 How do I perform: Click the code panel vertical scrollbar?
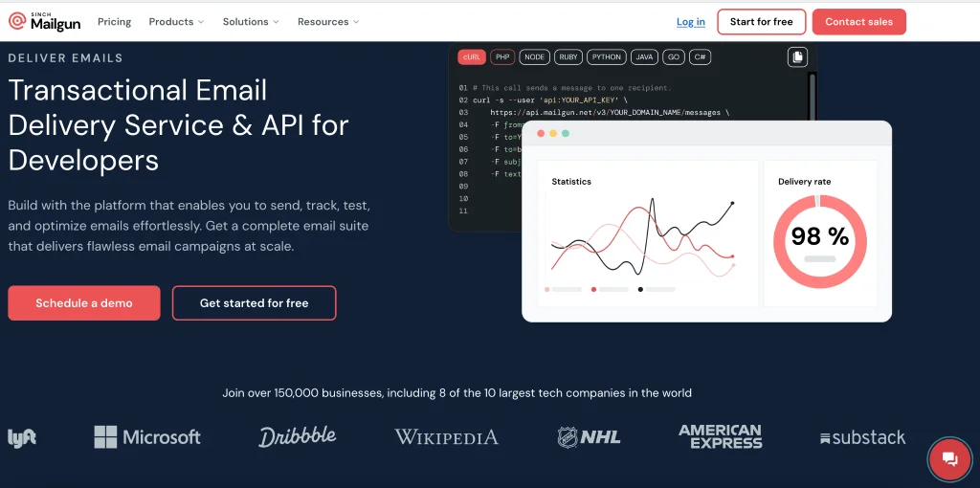[812, 97]
